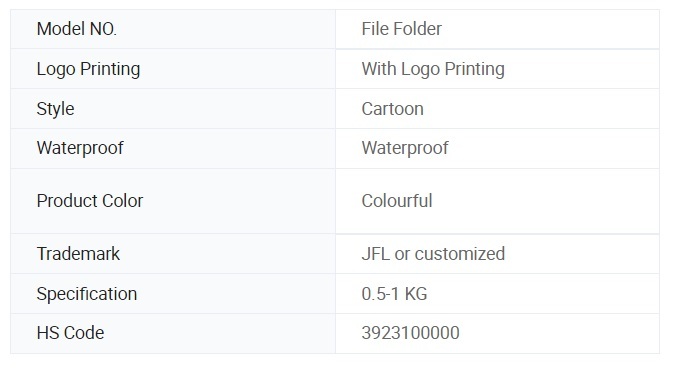Select the Colourful value text
674x369 pixels.
point(397,201)
